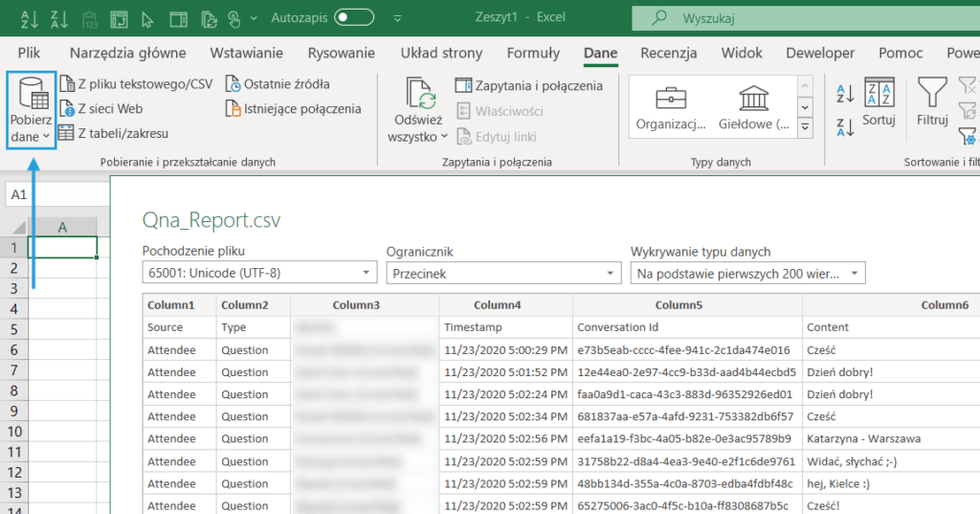This screenshot has width=980, height=514.
Task: Click the Pobierz dane button
Action: point(31,110)
